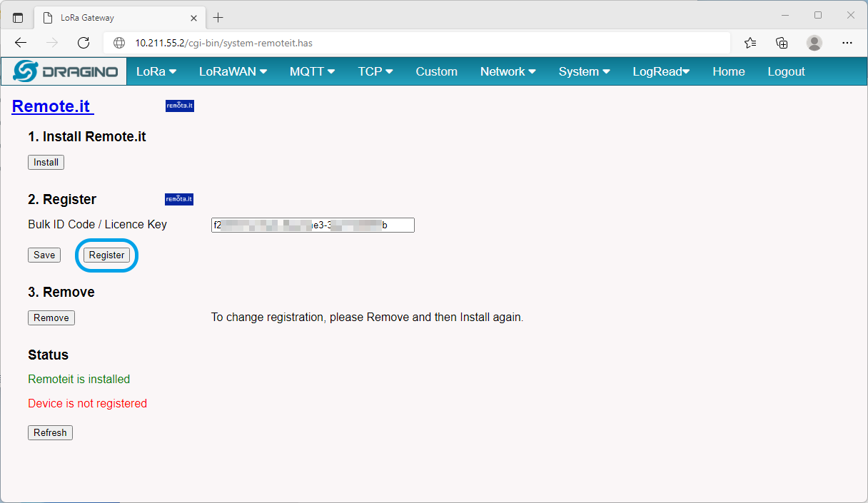The image size is (868, 503).
Task: Expand the System dropdown menu
Action: (584, 71)
